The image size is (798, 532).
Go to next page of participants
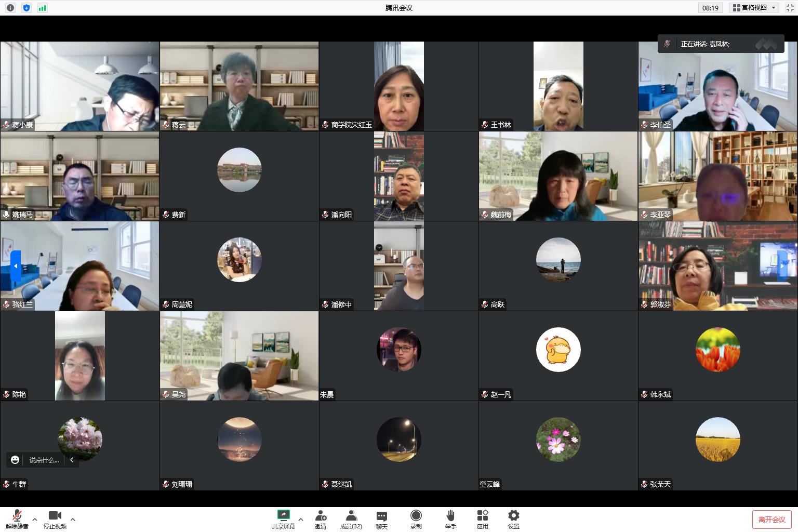(782, 266)
